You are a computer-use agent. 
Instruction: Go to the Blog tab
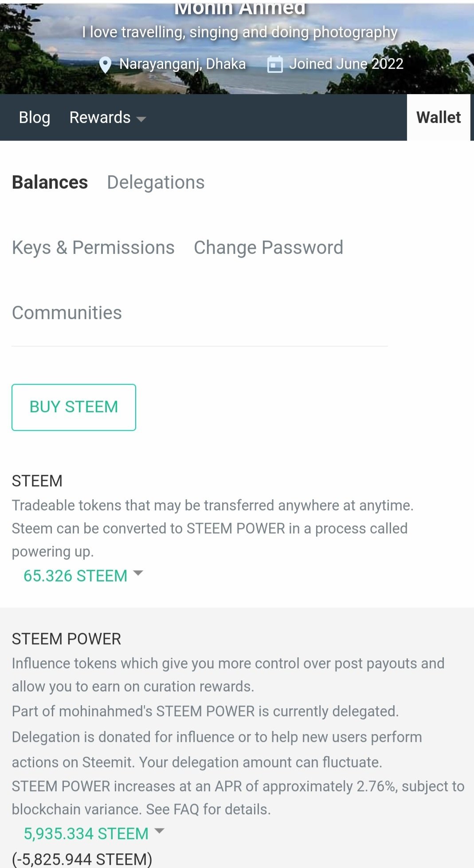(35, 118)
